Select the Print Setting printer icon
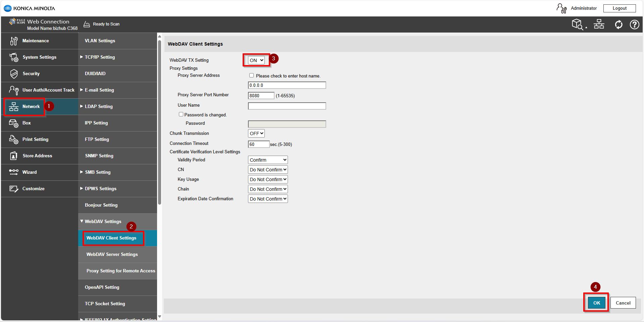644x322 pixels. pyautogui.click(x=14, y=139)
